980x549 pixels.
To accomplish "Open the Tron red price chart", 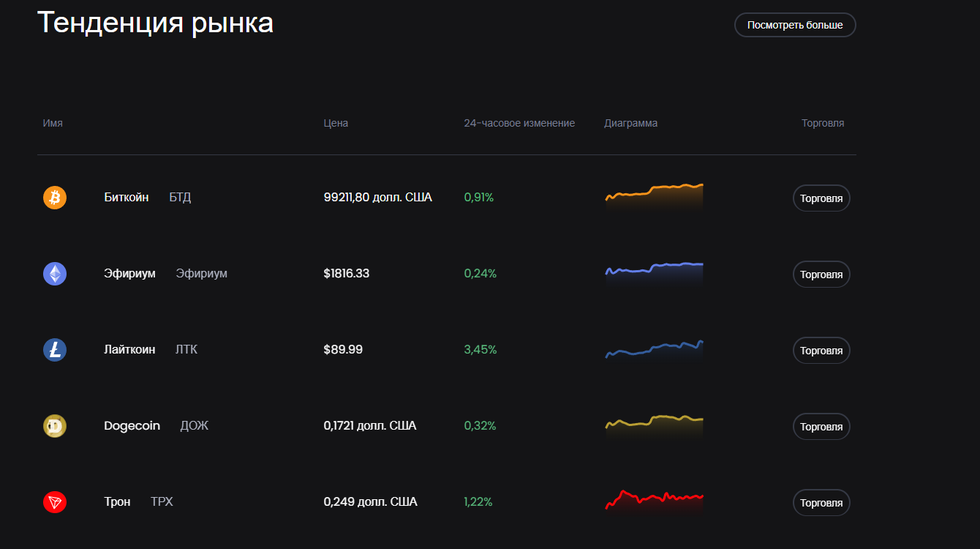I will 654,502.
